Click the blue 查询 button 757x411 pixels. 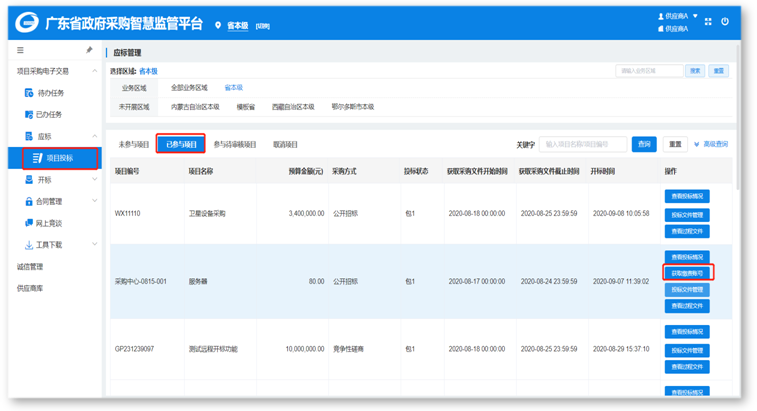pos(644,144)
